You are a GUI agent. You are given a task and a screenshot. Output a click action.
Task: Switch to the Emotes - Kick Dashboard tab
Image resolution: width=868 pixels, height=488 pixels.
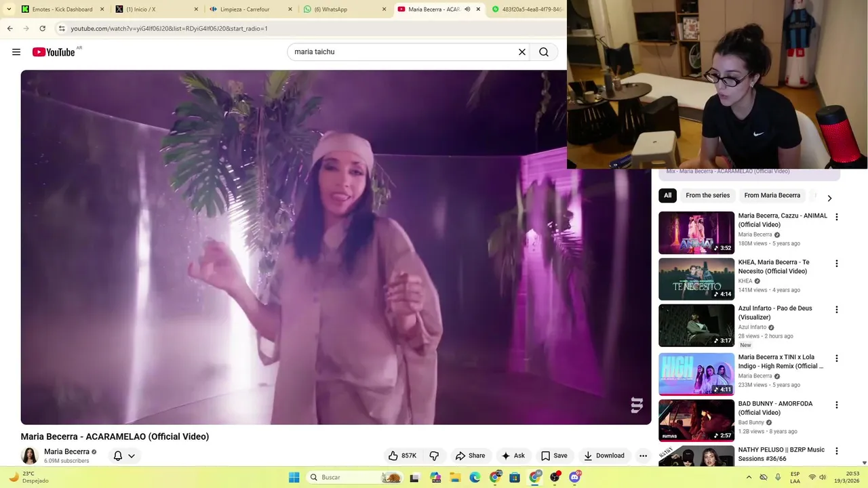coord(62,9)
